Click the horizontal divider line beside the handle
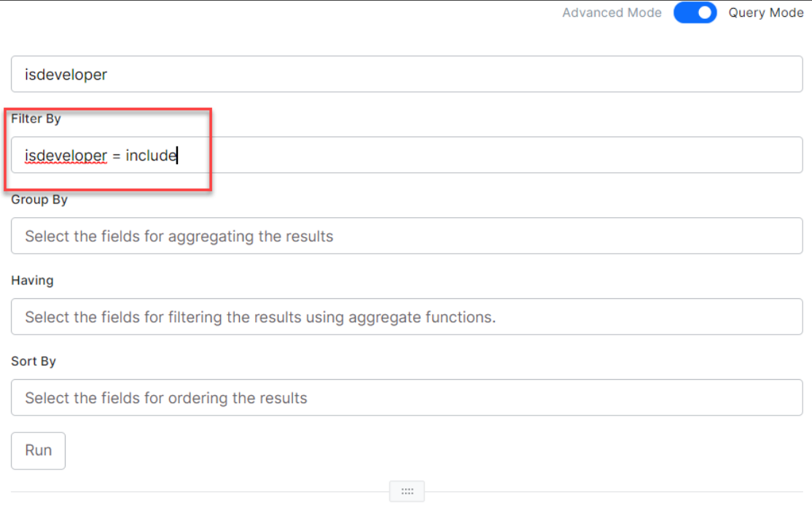Screen dimensions: 812x514 [x=219, y=492]
